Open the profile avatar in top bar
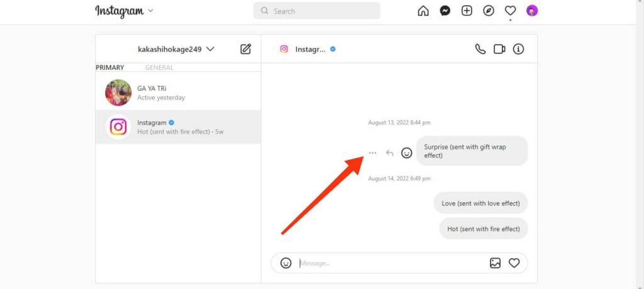 [x=532, y=11]
